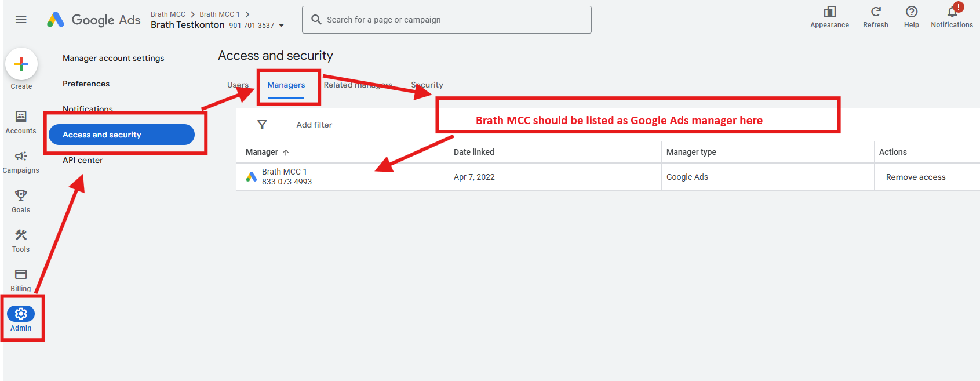Click account ID 901-701-3537
Image resolution: width=980 pixels, height=381 pixels.
252,26
